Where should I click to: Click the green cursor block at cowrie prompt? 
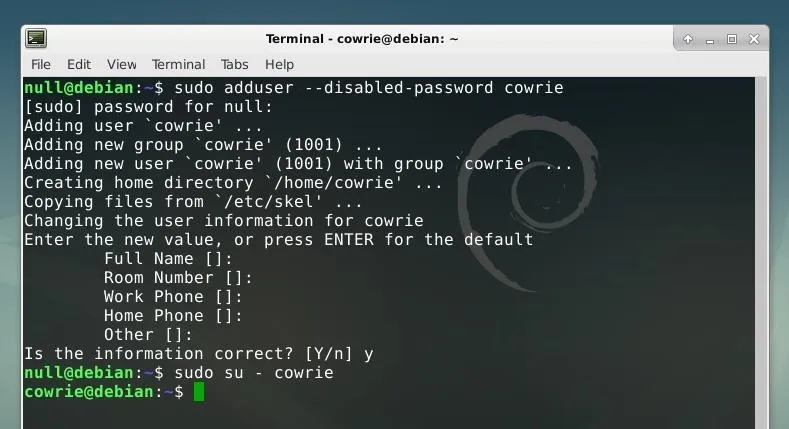point(199,392)
